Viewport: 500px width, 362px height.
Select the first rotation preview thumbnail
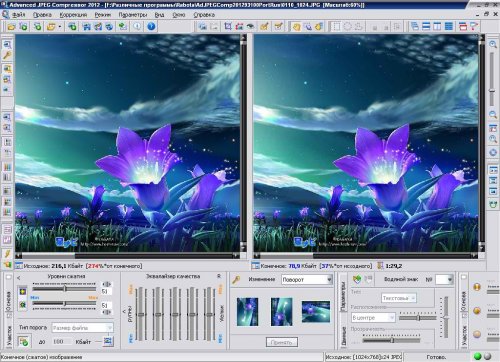[x=247, y=312]
